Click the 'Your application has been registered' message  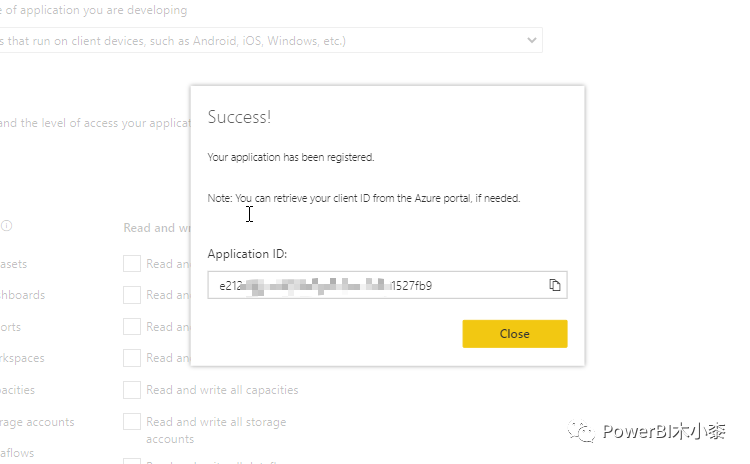point(291,157)
